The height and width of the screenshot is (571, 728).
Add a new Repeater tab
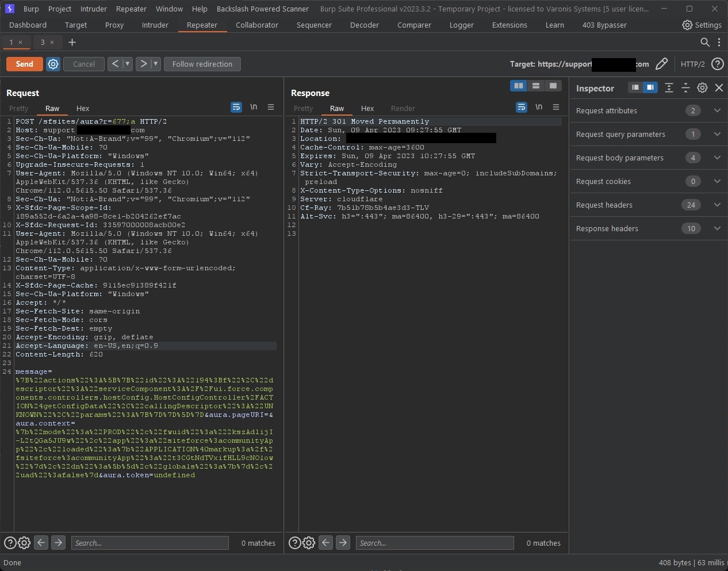(72, 42)
